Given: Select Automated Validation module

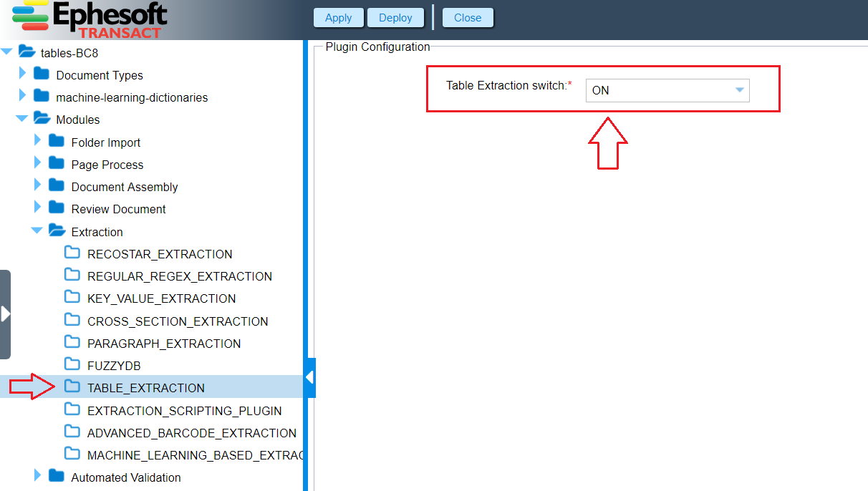Looking at the screenshot, I should (x=126, y=477).
